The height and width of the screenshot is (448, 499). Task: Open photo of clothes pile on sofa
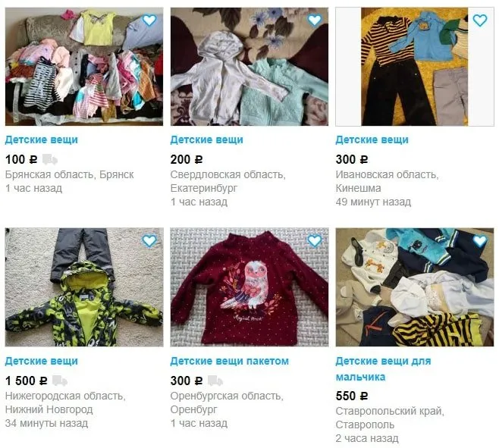click(84, 67)
